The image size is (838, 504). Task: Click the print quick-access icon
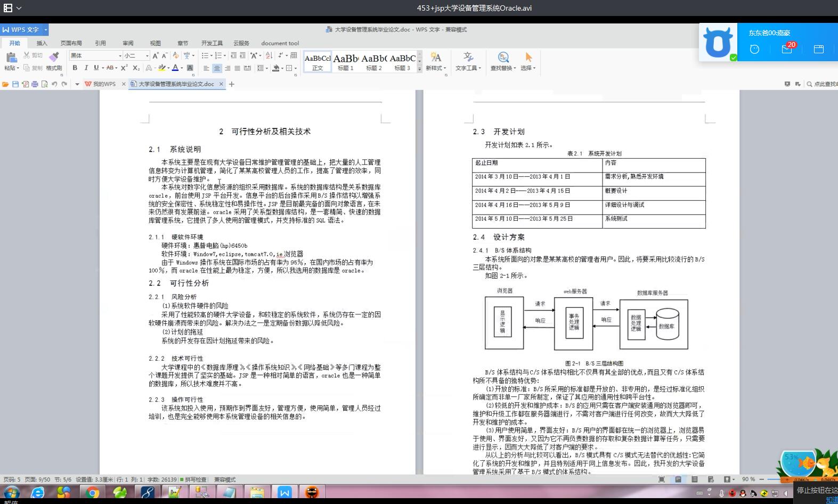pyautogui.click(x=35, y=84)
